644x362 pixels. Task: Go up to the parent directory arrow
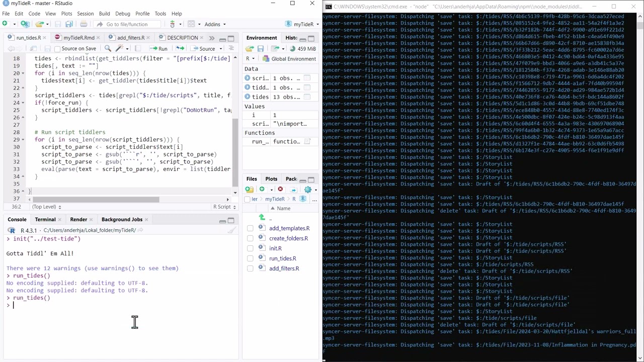pos(262,218)
